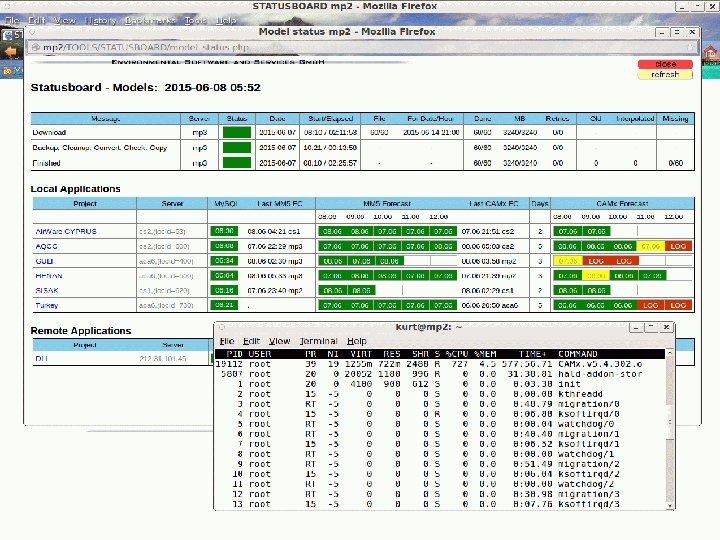720x540 pixels.
Task: Open File menu in STATUSBOARD Firefox window
Action: pos(12,20)
